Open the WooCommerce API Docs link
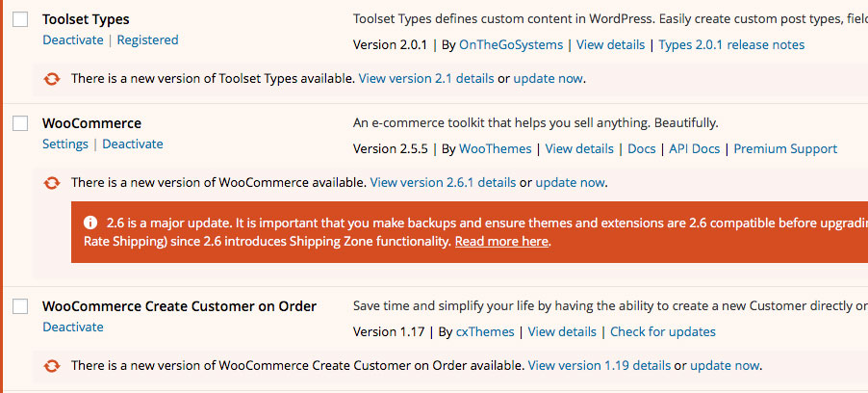The width and height of the screenshot is (868, 393). tap(694, 149)
